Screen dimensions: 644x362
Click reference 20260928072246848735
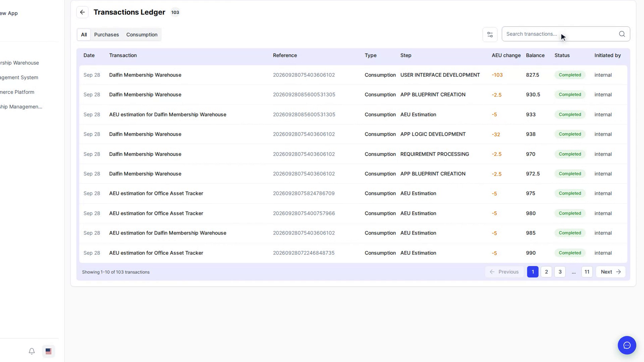click(x=304, y=253)
